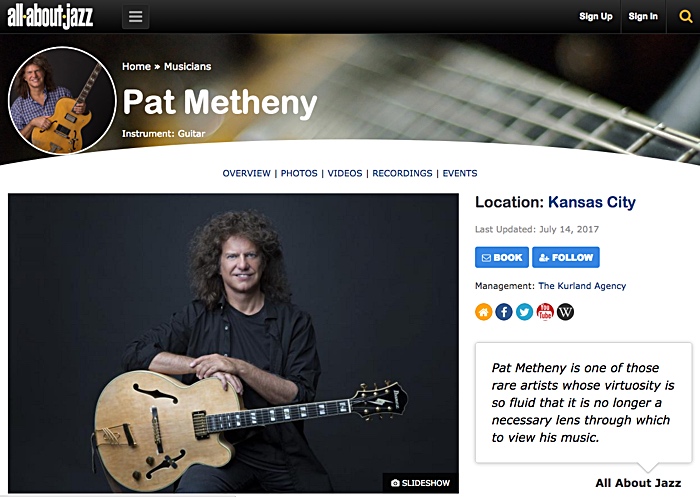Open the Videos tab

(345, 173)
